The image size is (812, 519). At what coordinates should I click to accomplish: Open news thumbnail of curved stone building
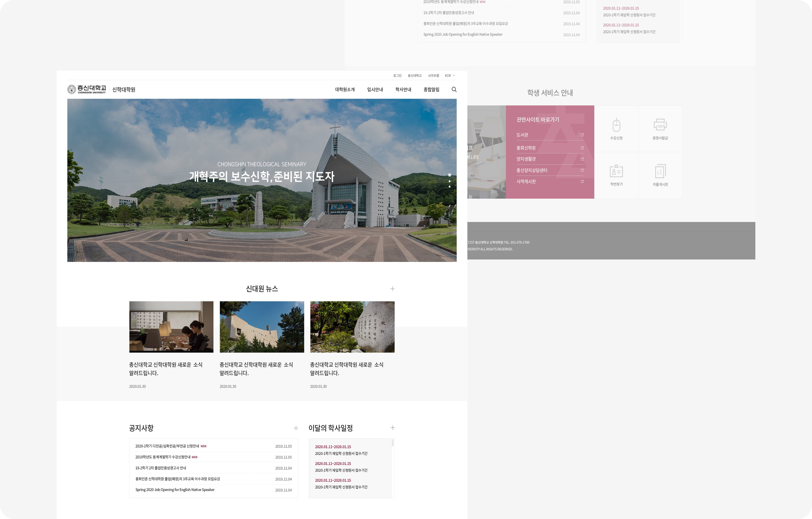click(x=262, y=327)
